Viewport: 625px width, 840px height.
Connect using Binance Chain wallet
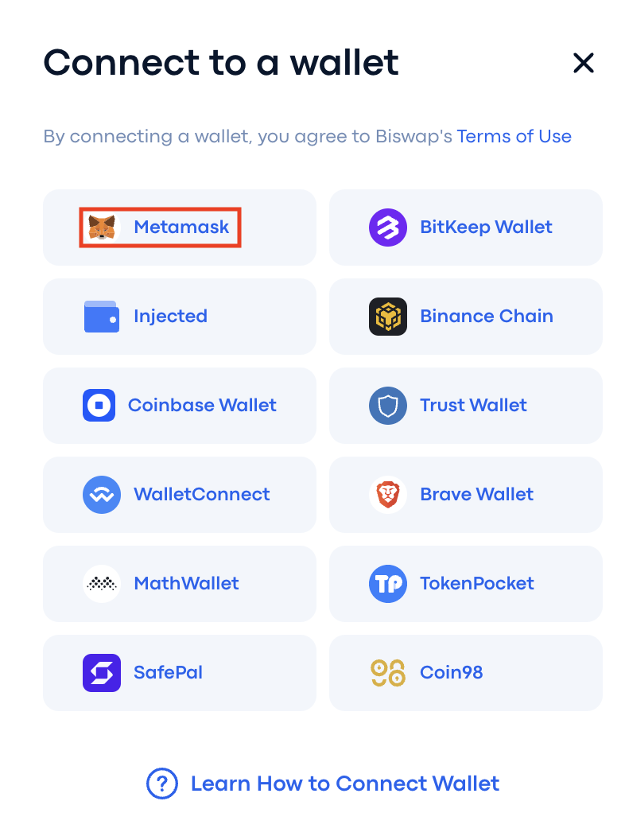click(x=466, y=316)
